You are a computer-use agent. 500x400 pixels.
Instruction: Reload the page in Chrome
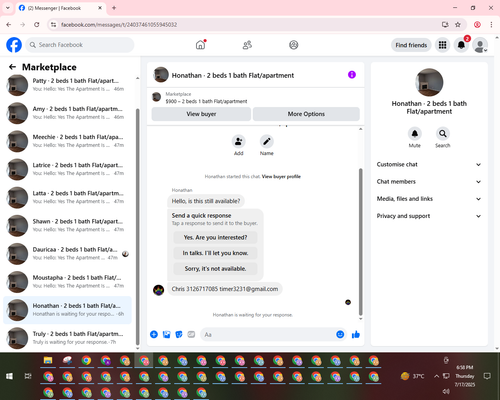click(37, 25)
